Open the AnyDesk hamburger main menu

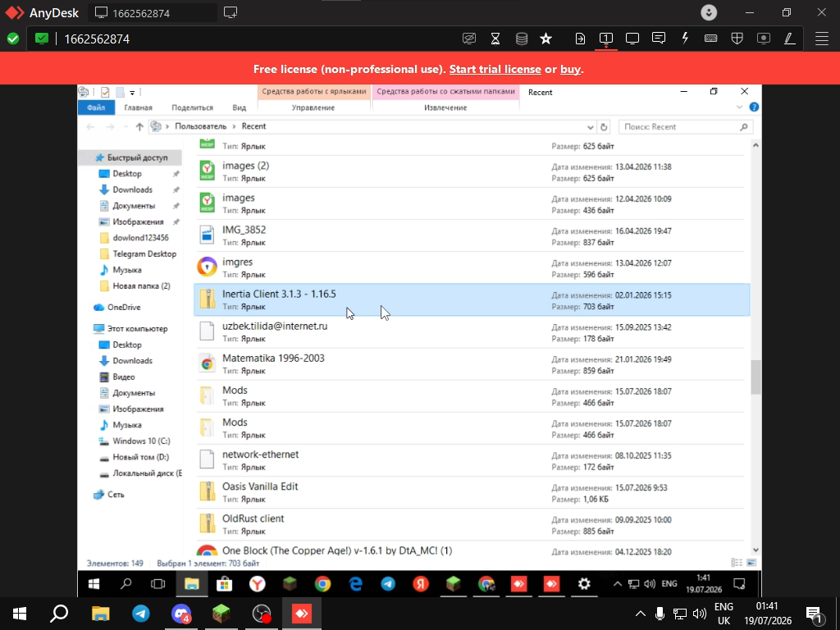822,39
